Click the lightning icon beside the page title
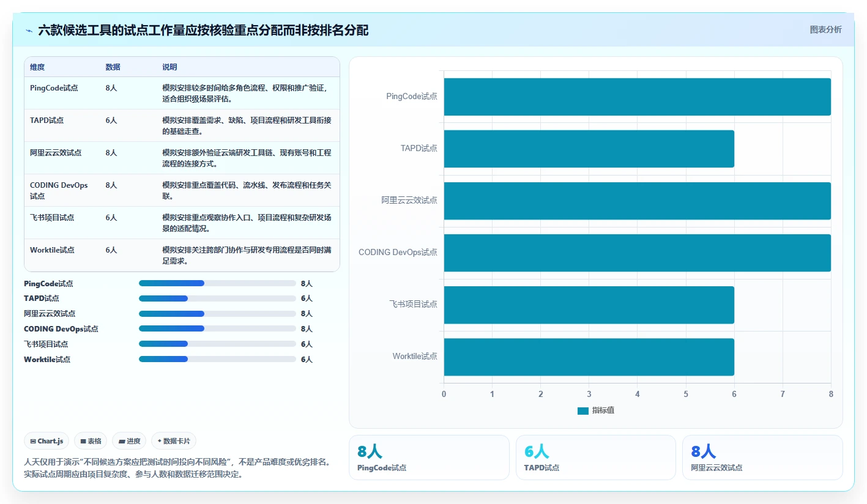 pyautogui.click(x=29, y=31)
